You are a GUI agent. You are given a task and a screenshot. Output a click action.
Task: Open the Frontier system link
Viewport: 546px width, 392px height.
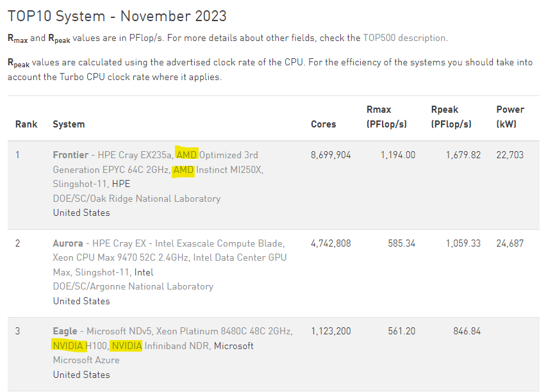coord(70,155)
